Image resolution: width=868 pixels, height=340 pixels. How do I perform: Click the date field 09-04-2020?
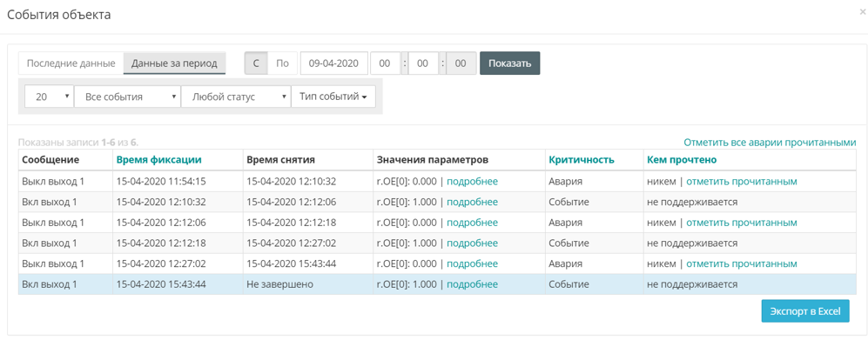334,63
